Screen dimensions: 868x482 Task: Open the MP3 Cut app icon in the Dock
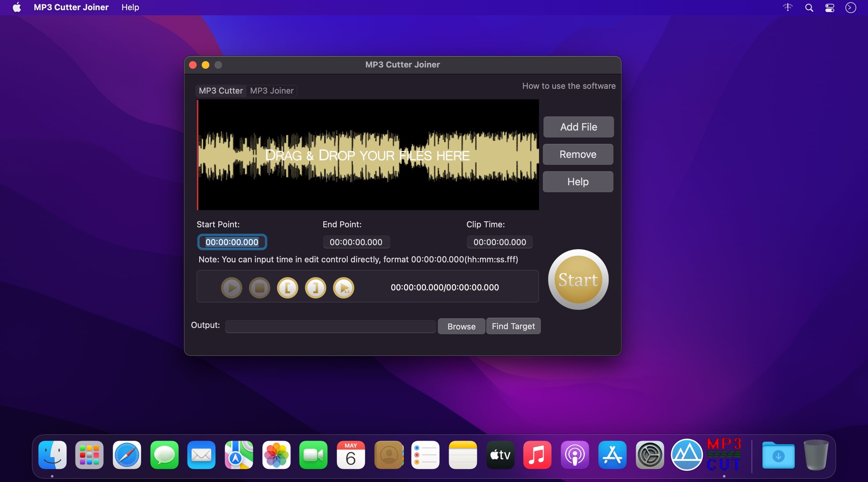pyautogui.click(x=724, y=454)
